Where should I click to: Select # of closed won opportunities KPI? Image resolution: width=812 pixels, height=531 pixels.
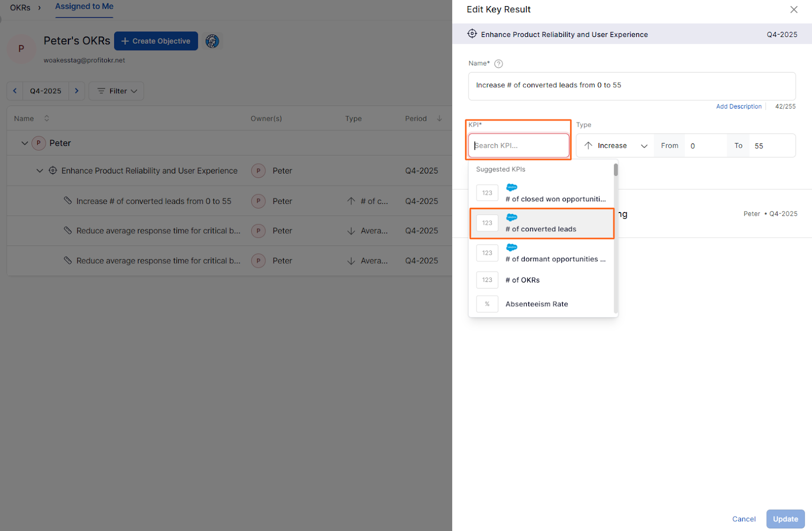pos(542,193)
